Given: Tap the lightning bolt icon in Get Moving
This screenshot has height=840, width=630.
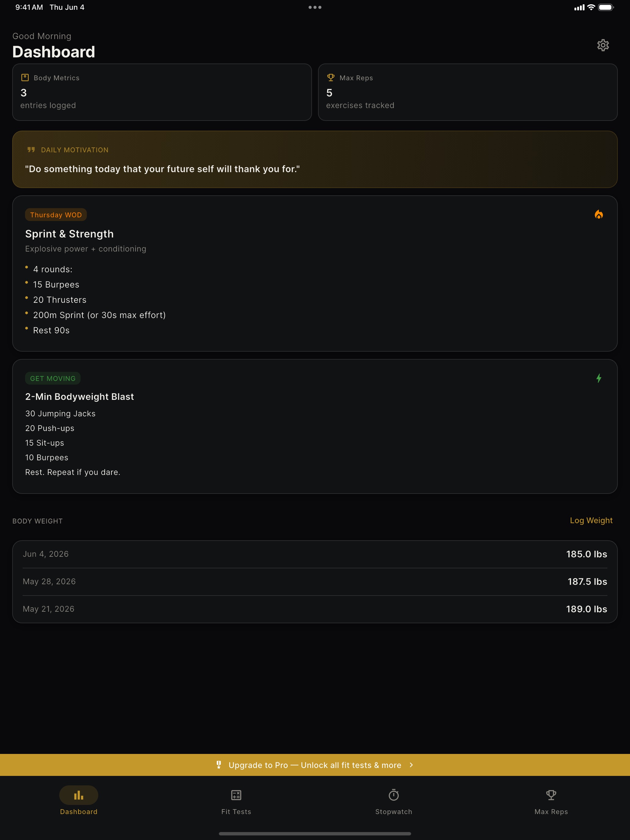Looking at the screenshot, I should coord(599,378).
